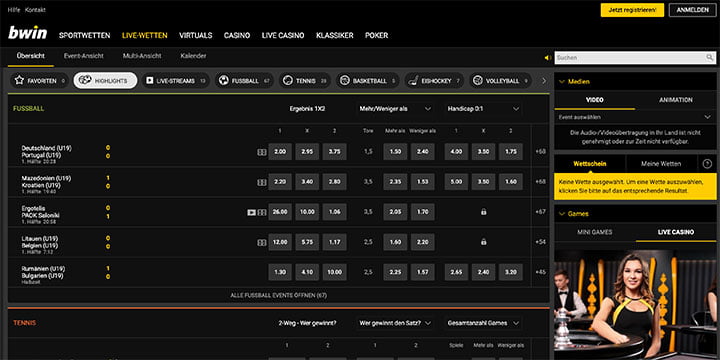Expand +68 more bets for Mazedonien match
The width and height of the screenshot is (720, 360).
[540, 182]
